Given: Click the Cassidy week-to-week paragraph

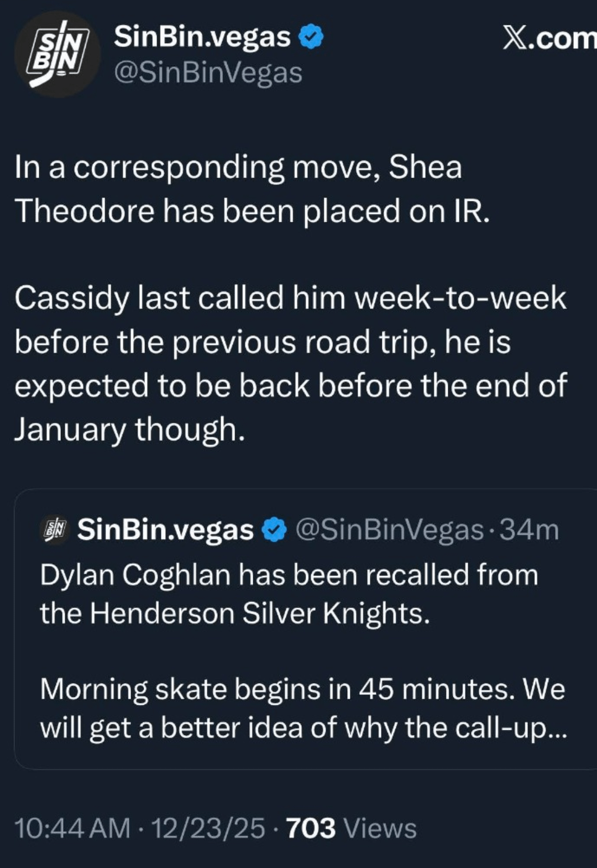Looking at the screenshot, I should click(290, 342).
